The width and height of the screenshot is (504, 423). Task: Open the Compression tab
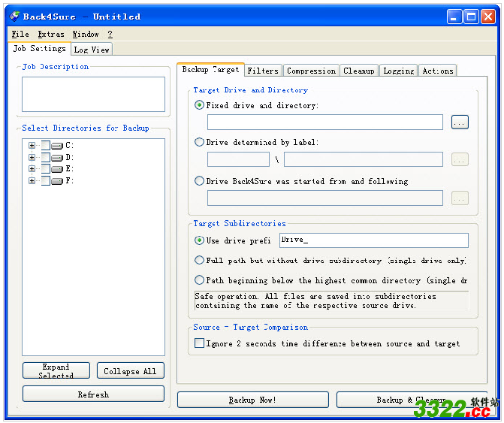(x=311, y=71)
